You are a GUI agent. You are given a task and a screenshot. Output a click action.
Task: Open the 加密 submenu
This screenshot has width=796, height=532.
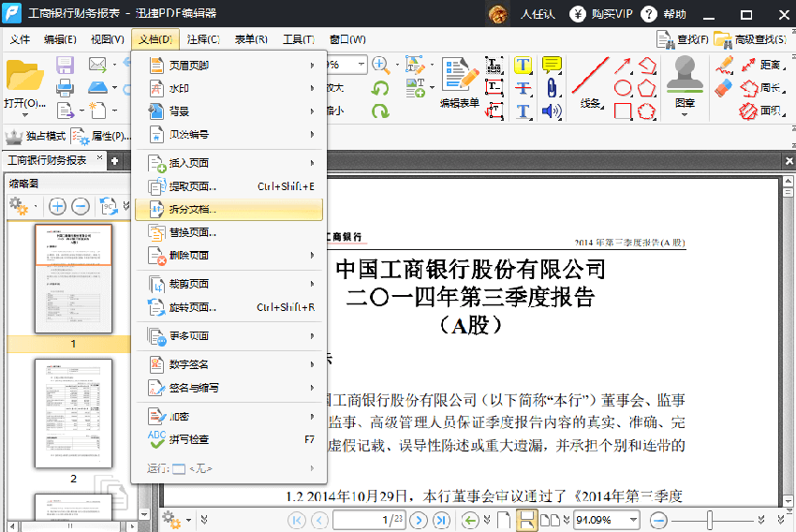click(x=228, y=416)
